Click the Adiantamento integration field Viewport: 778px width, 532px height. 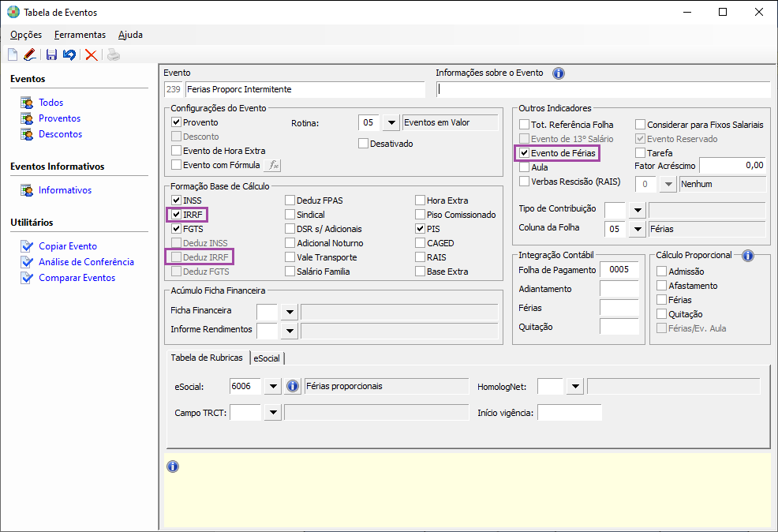[619, 289]
